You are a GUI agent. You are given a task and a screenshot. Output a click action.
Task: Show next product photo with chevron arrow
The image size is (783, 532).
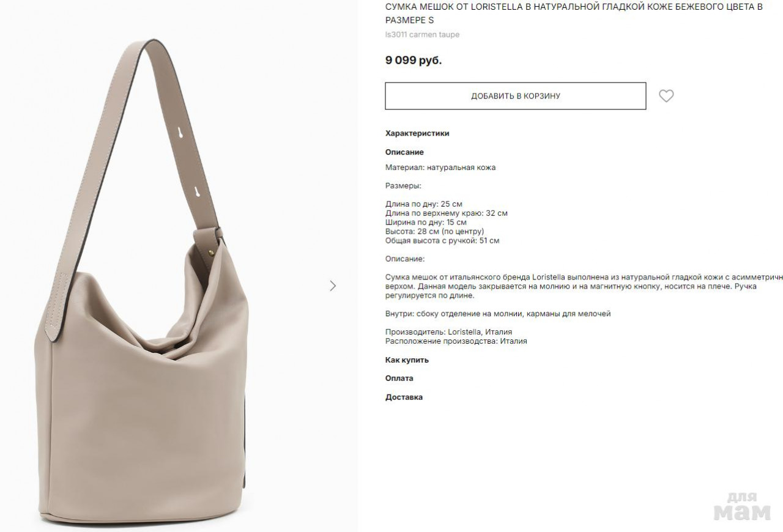(333, 286)
